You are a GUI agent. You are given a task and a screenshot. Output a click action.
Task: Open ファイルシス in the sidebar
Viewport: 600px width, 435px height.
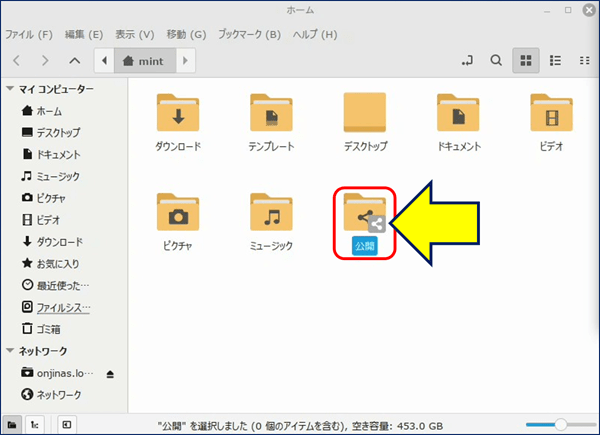coord(56,307)
